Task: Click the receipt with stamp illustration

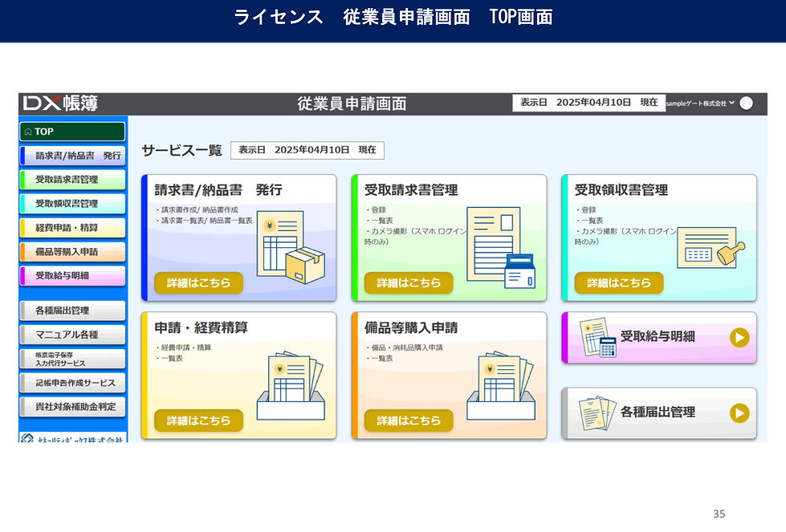Action: pos(711,248)
